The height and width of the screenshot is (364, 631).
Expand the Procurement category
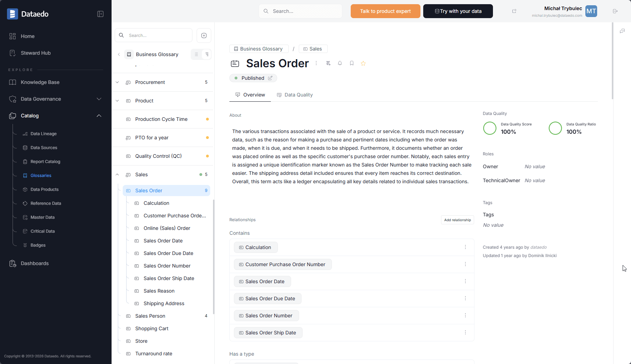point(117,82)
